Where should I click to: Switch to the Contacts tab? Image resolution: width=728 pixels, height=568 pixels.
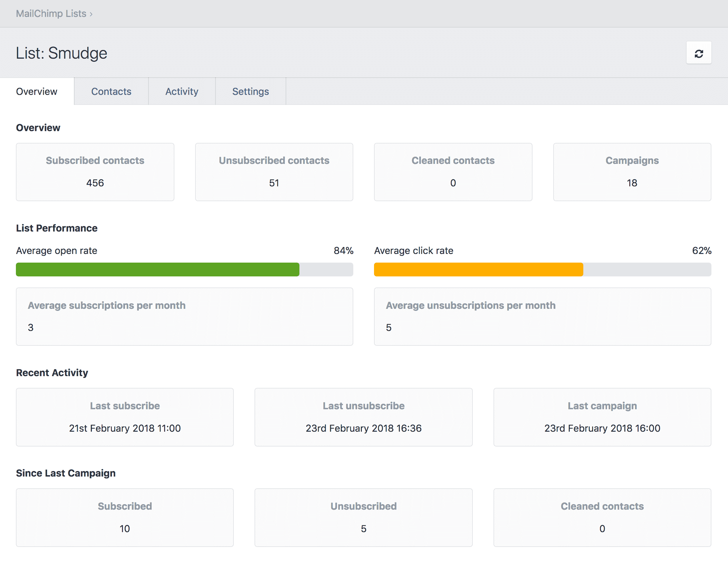[x=111, y=91]
